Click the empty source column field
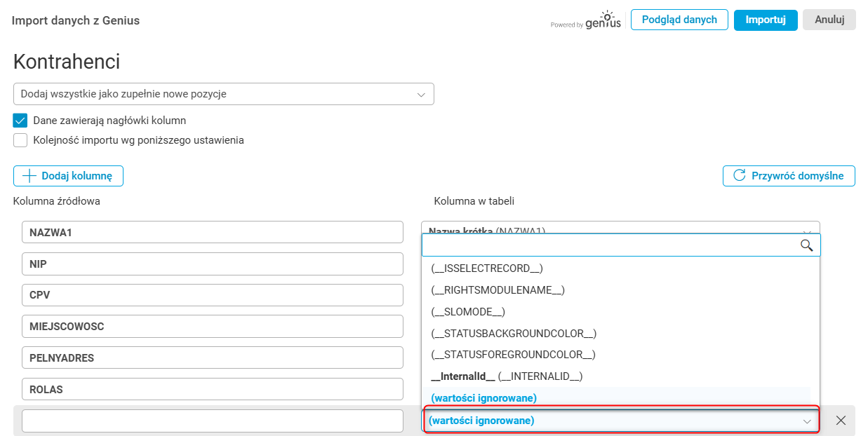 pos(212,421)
